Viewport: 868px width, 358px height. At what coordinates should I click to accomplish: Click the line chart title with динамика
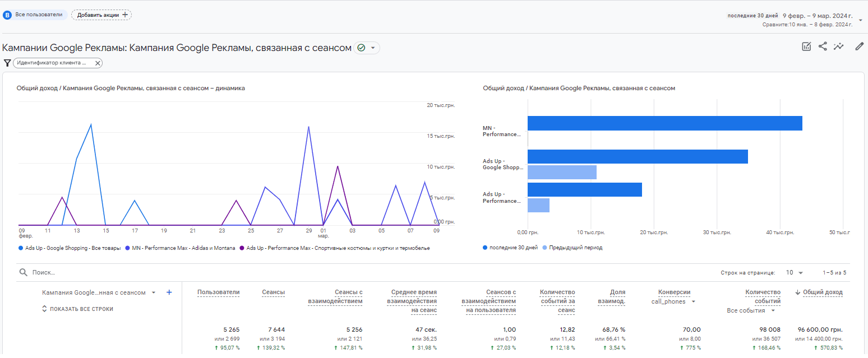tap(131, 88)
